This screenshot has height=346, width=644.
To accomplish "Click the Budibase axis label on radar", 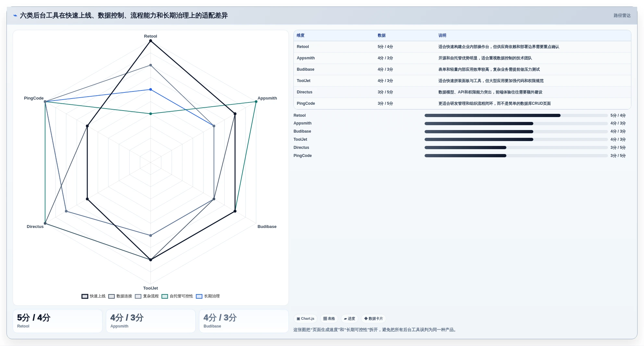I will [267, 227].
